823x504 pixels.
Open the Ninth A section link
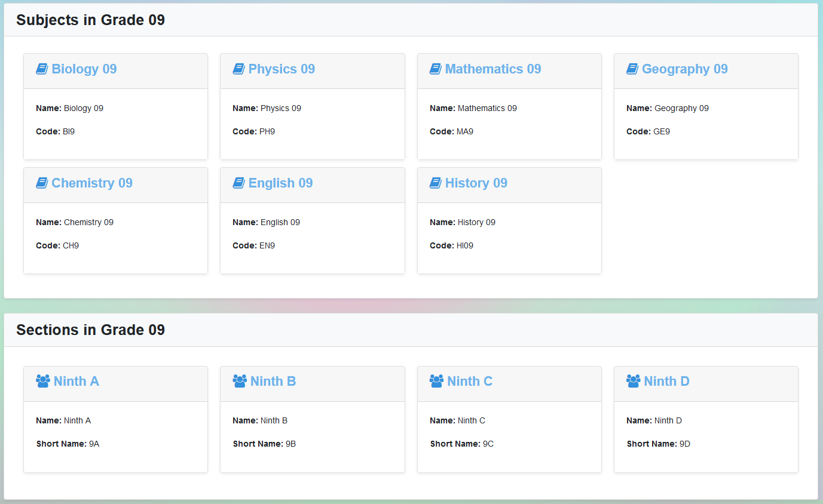[77, 382]
